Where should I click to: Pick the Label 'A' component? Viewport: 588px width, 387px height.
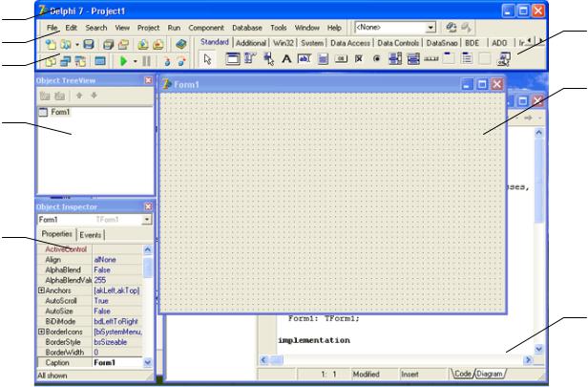click(286, 59)
